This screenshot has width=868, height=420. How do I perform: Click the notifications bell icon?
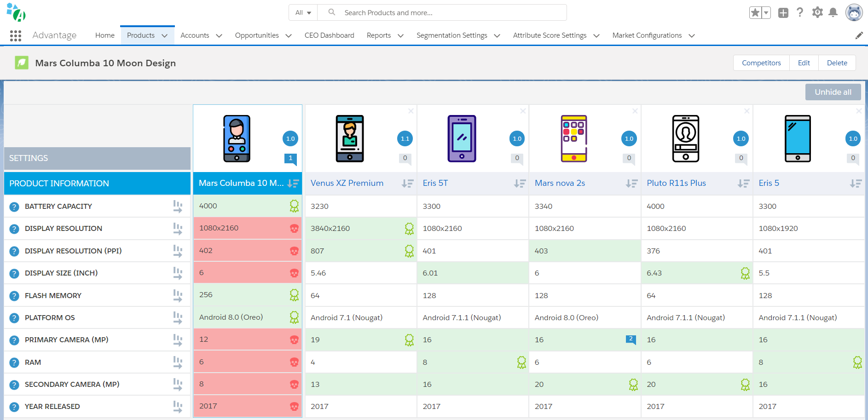pyautogui.click(x=833, y=12)
